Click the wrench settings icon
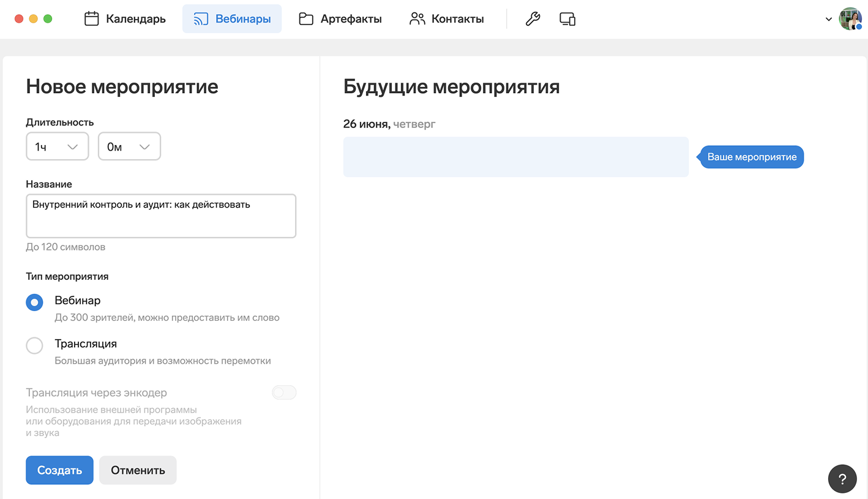 tap(533, 19)
